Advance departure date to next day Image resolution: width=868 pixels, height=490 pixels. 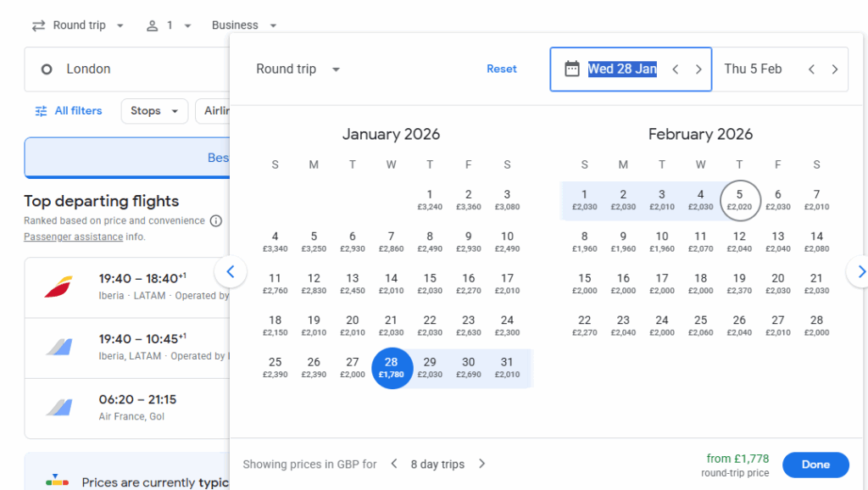698,70
